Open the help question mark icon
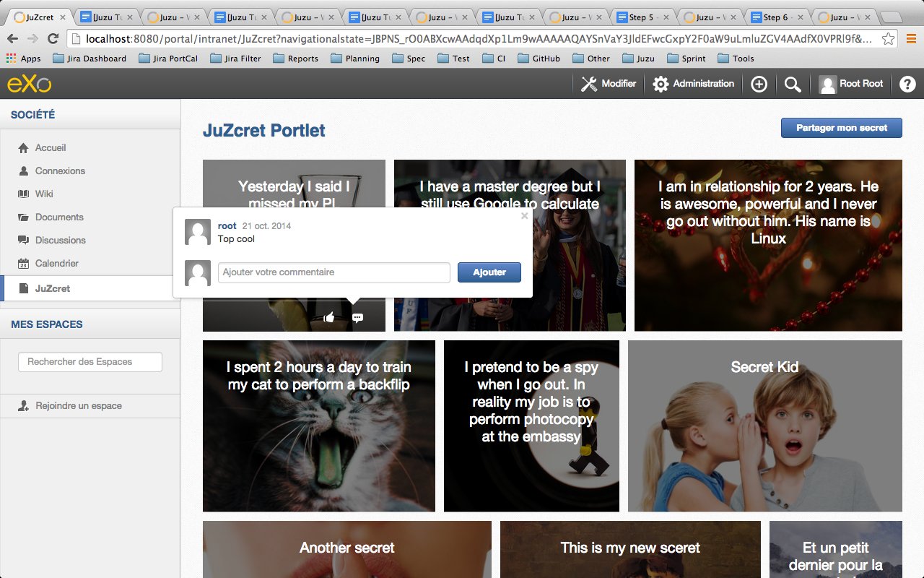 pos(907,85)
